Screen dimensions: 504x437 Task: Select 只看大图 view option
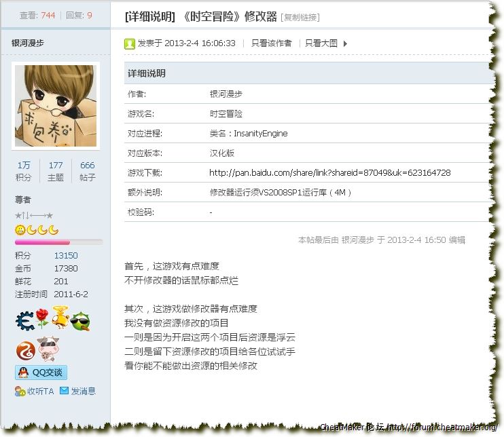pyautogui.click(x=321, y=43)
